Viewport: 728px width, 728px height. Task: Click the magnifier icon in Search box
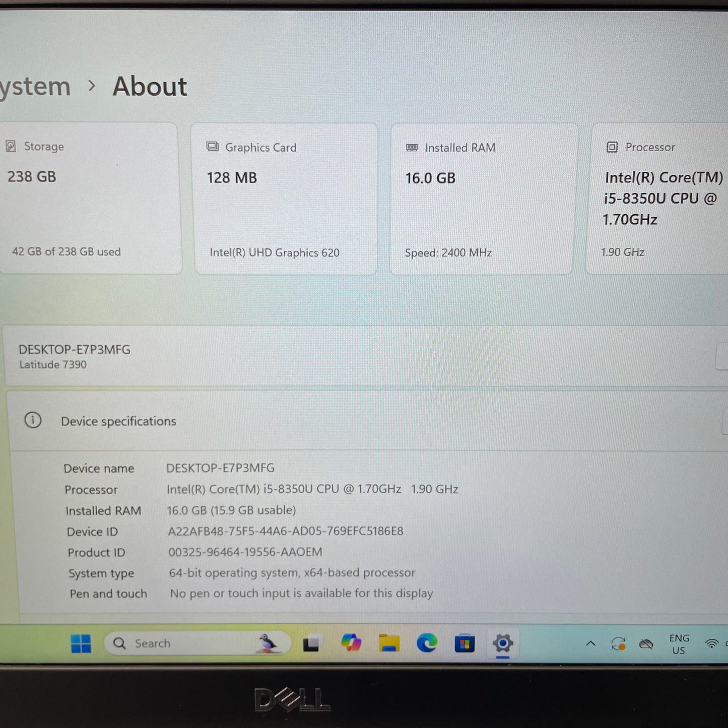coord(119,643)
